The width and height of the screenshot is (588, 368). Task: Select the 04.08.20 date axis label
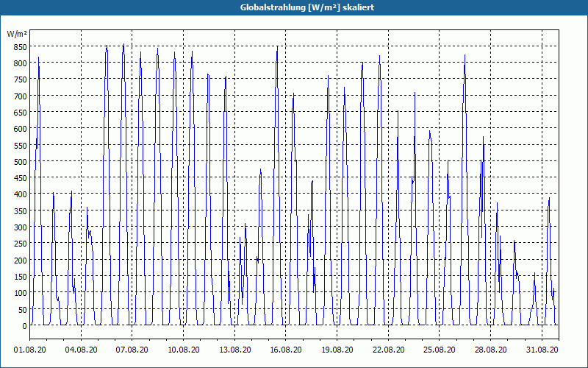[81, 350]
